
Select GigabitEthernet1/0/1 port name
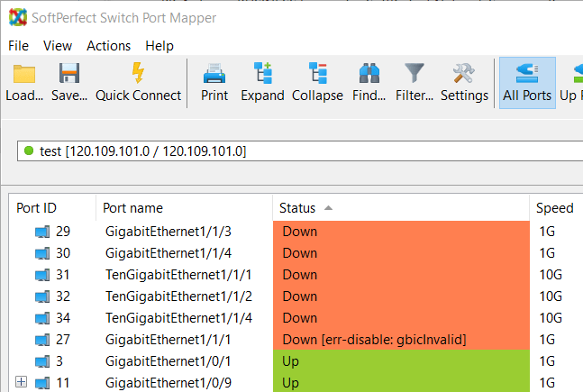pyautogui.click(x=169, y=361)
